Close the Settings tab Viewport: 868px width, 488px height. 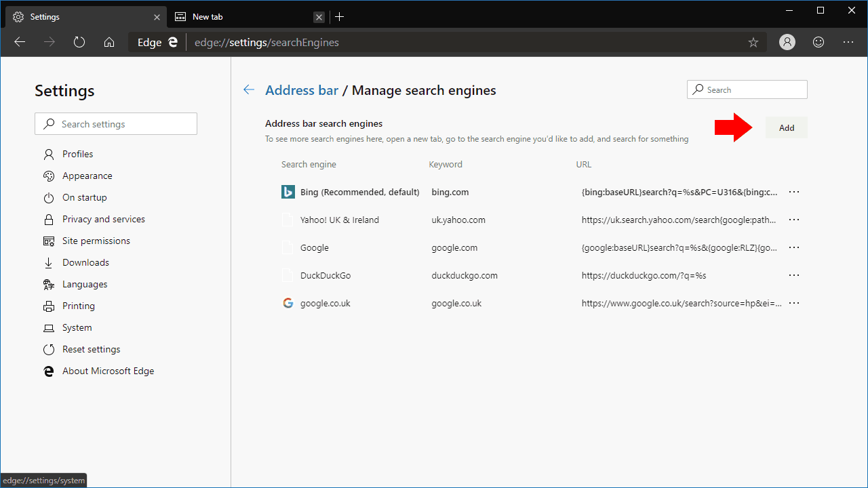[x=157, y=17]
